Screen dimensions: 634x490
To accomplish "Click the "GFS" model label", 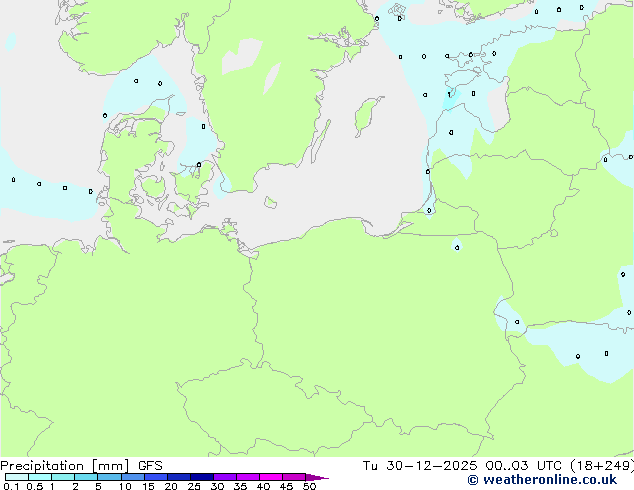I will pos(150,466).
